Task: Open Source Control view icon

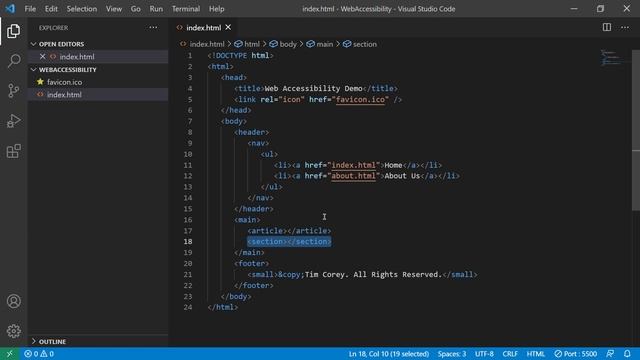Action: point(13,91)
